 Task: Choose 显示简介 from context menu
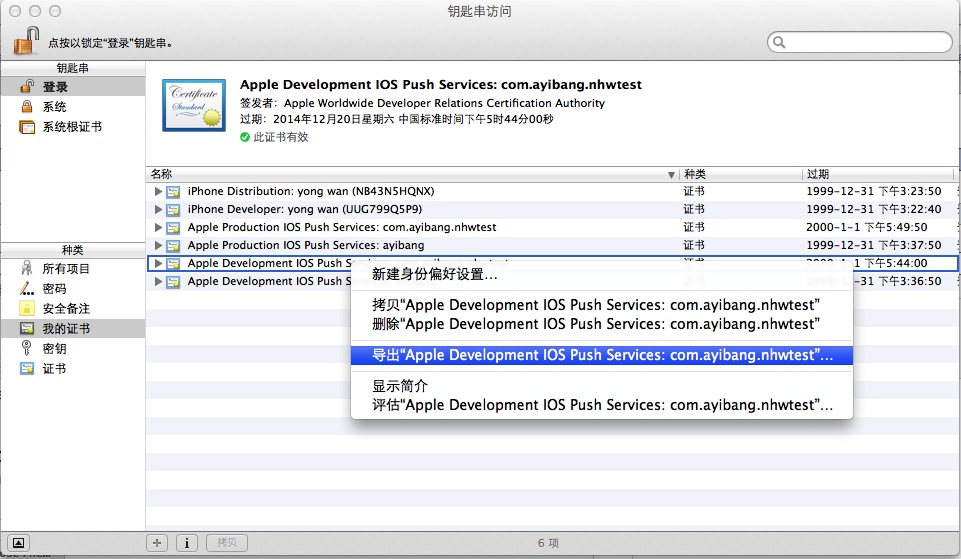[602, 386]
